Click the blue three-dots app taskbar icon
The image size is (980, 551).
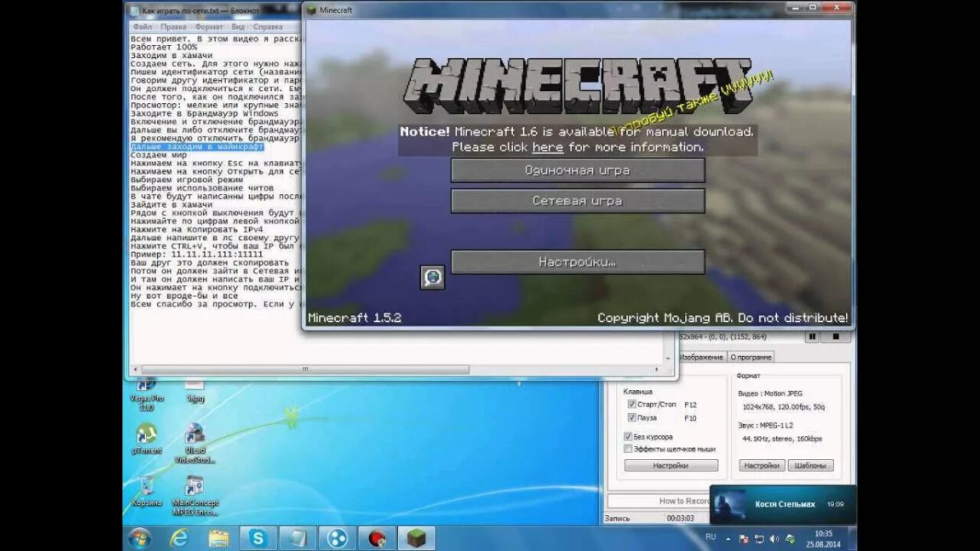(x=337, y=538)
